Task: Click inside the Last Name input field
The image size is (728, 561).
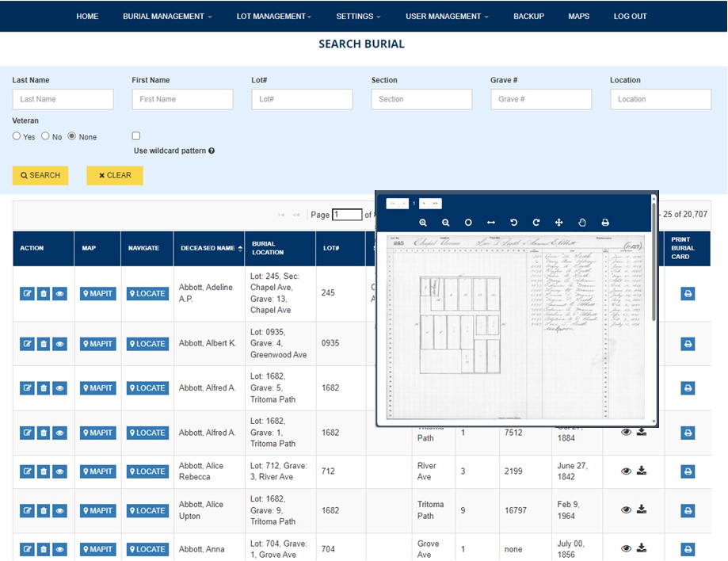Action: click(63, 99)
